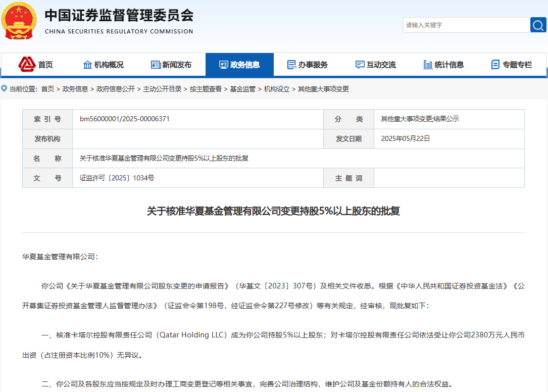Image resolution: width=548 pixels, height=392 pixels.
Task: Open 基金监管 breadcrumb link
Action: (x=242, y=89)
